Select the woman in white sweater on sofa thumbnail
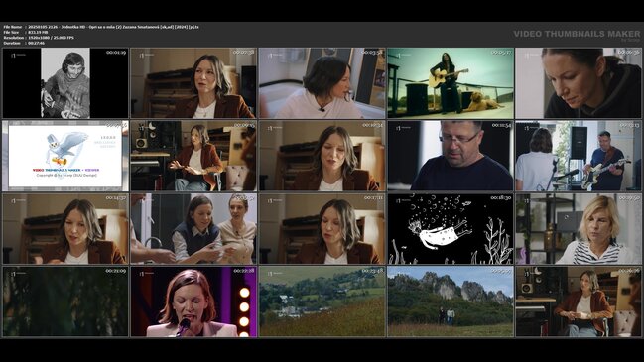Image resolution: width=644 pixels, height=362 pixels. pos(322,83)
